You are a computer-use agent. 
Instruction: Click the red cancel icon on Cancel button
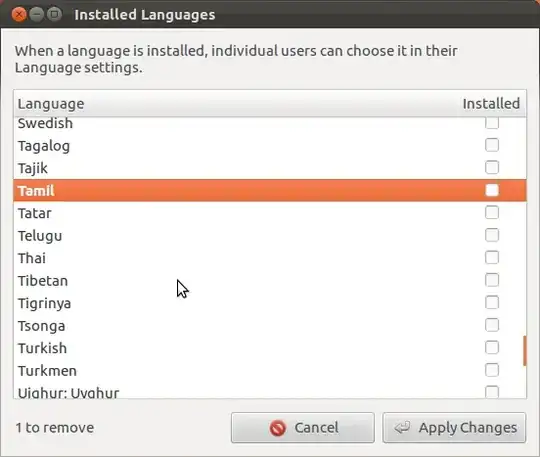click(x=278, y=428)
